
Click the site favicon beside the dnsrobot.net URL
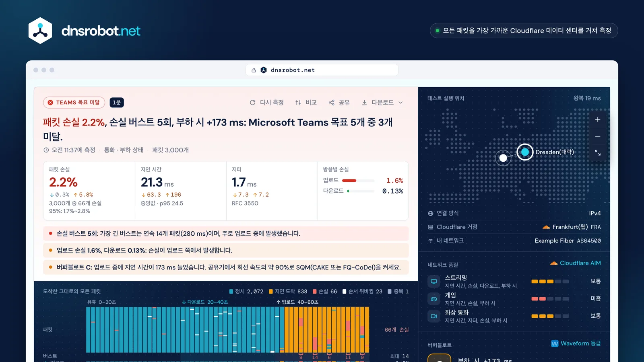264,70
